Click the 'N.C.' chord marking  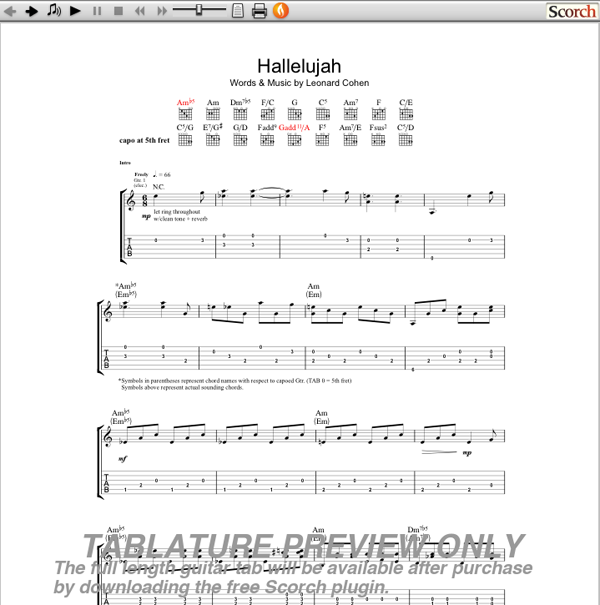(159, 187)
